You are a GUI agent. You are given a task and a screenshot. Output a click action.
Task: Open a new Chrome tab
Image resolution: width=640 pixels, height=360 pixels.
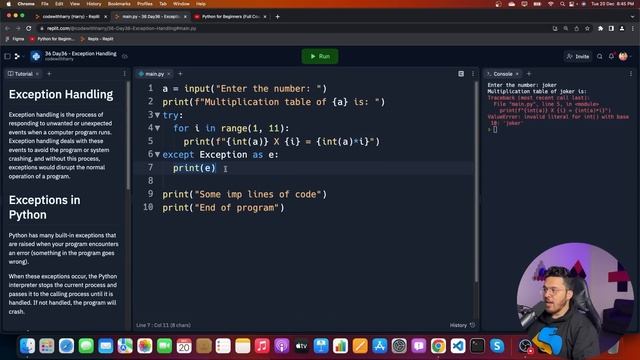278,17
